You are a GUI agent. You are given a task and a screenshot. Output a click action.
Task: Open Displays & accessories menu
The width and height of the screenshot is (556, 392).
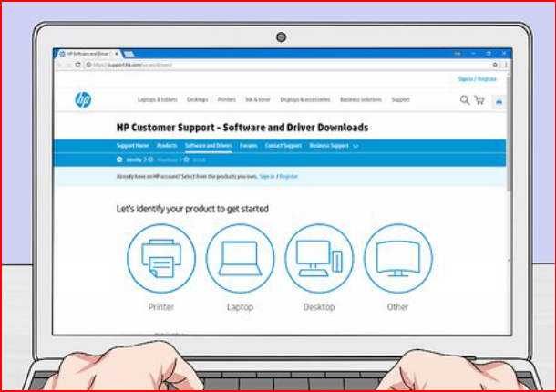[x=305, y=99]
